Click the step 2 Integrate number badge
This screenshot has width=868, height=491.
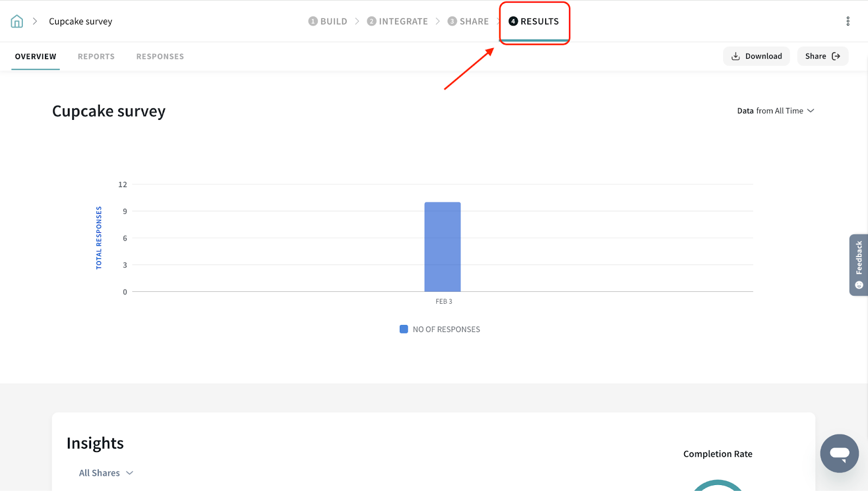372,21
